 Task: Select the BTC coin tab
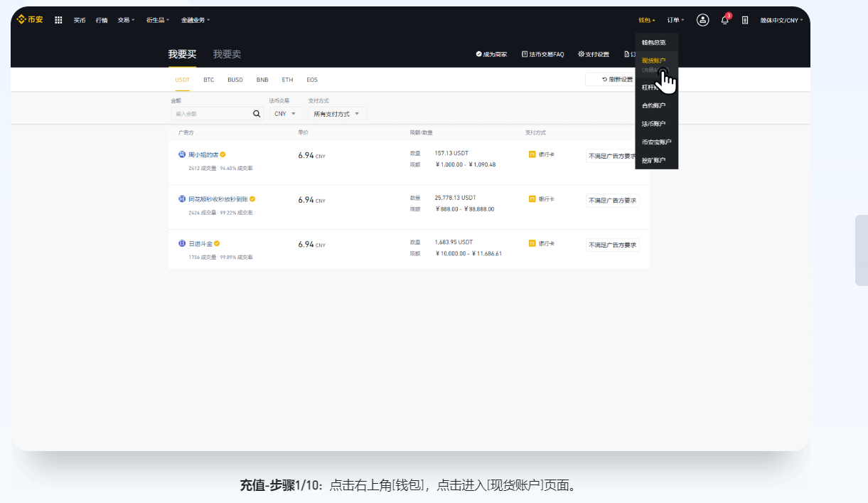pyautogui.click(x=208, y=80)
